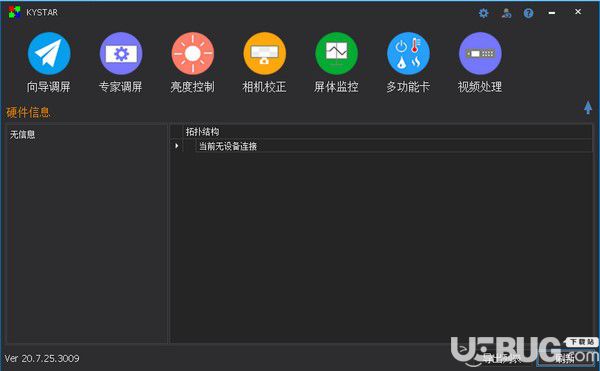The height and width of the screenshot is (371, 600).
Task: Close the KYSTAR window
Action: coord(578,12)
